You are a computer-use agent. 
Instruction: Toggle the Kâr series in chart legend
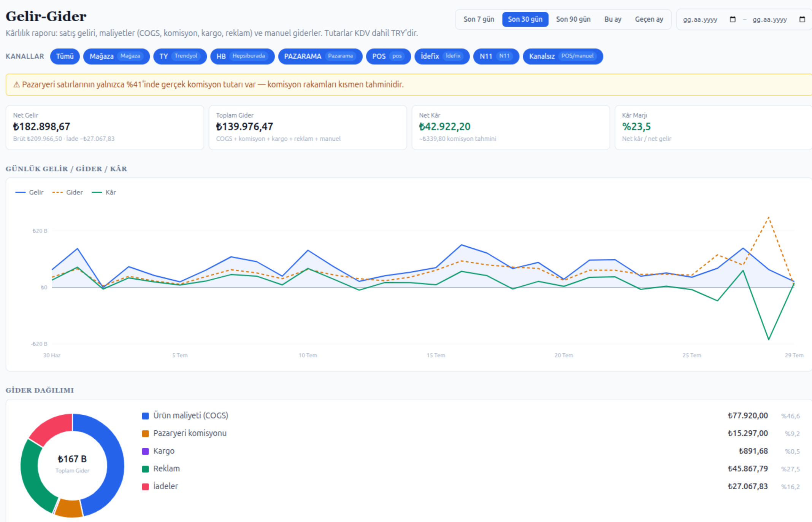(x=104, y=193)
